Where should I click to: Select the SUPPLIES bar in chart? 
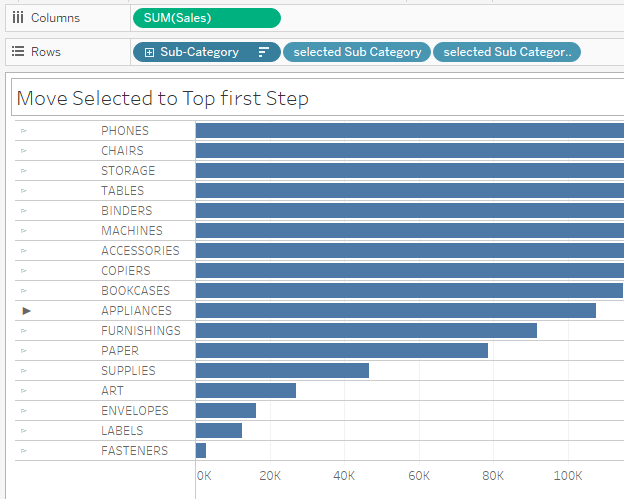(282, 371)
